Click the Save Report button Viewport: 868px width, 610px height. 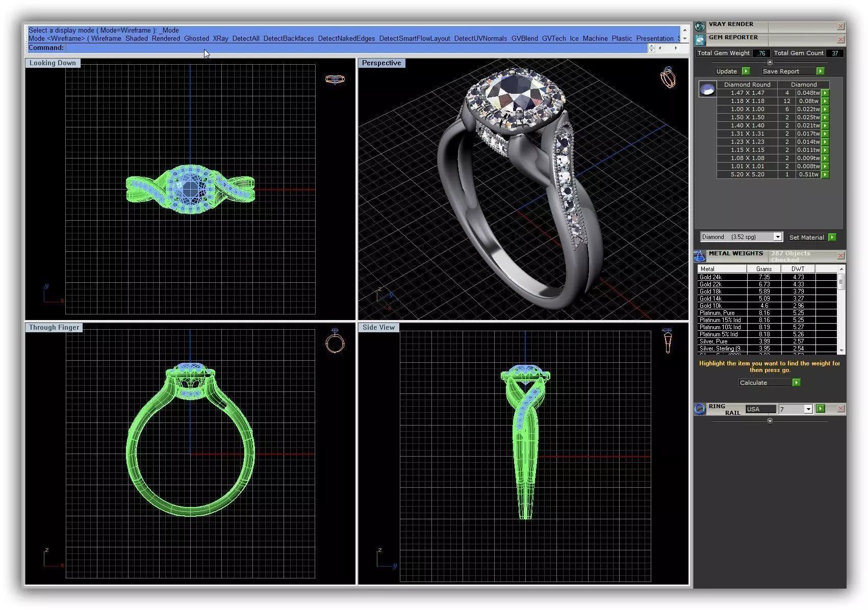793,71
